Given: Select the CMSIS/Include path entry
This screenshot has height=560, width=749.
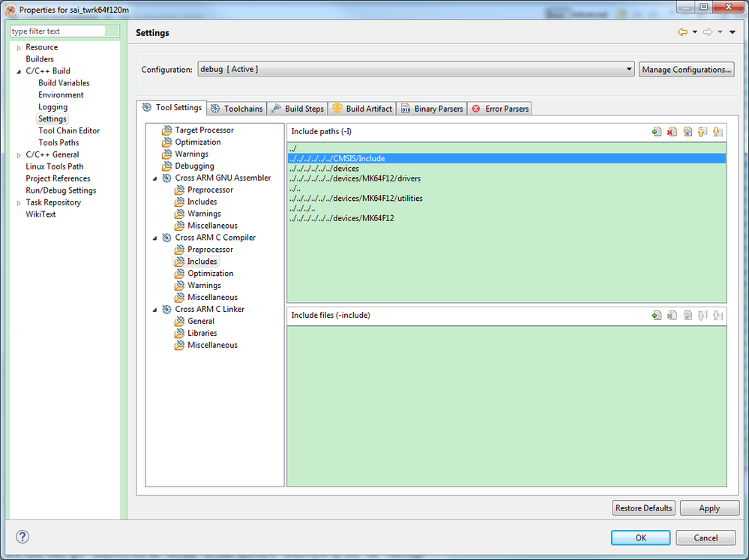Looking at the screenshot, I should coord(507,159).
